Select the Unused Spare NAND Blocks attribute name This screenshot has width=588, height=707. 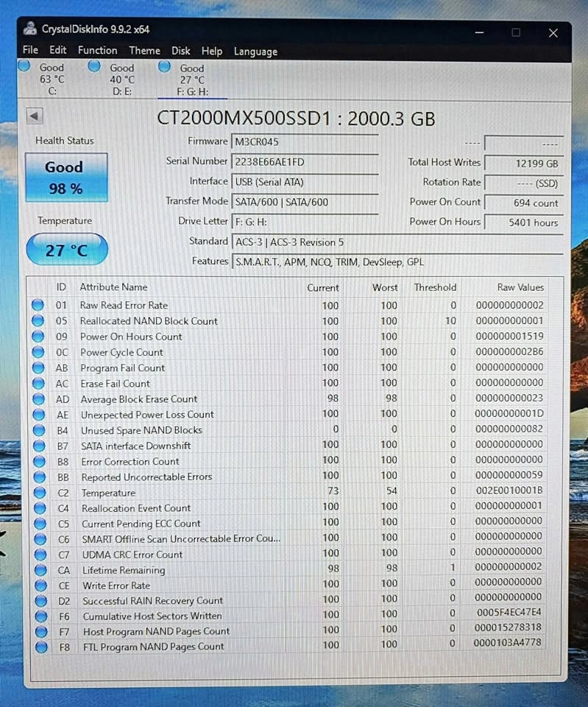(x=141, y=430)
